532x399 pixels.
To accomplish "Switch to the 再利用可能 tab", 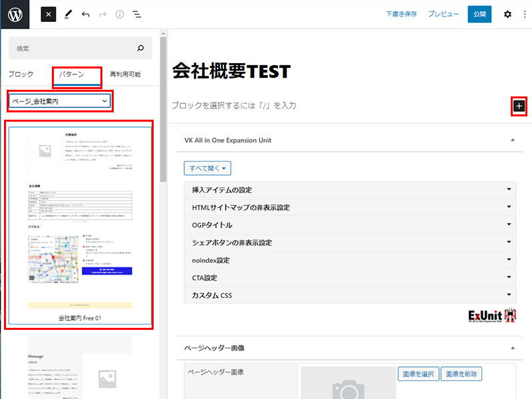I will pos(125,74).
